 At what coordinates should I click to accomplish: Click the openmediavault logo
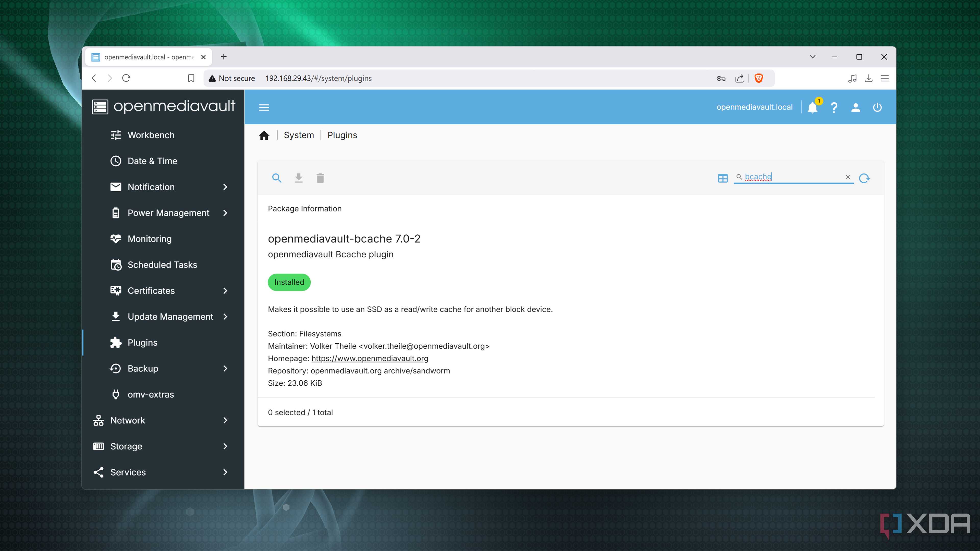(164, 106)
